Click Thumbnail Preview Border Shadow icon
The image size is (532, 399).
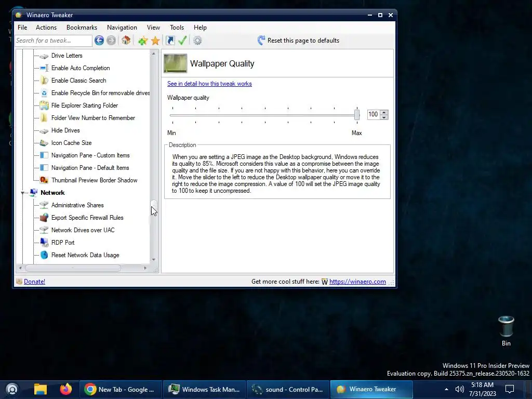44,180
